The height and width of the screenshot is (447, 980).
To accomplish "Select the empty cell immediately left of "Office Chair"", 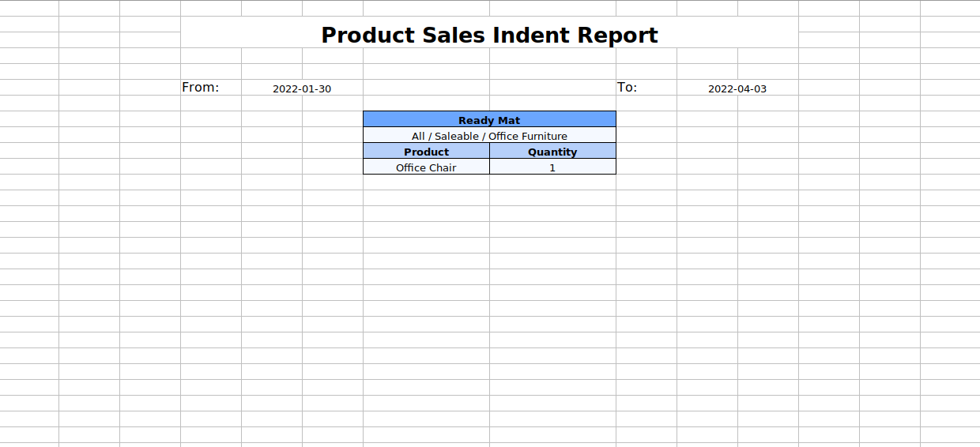I will click(333, 167).
